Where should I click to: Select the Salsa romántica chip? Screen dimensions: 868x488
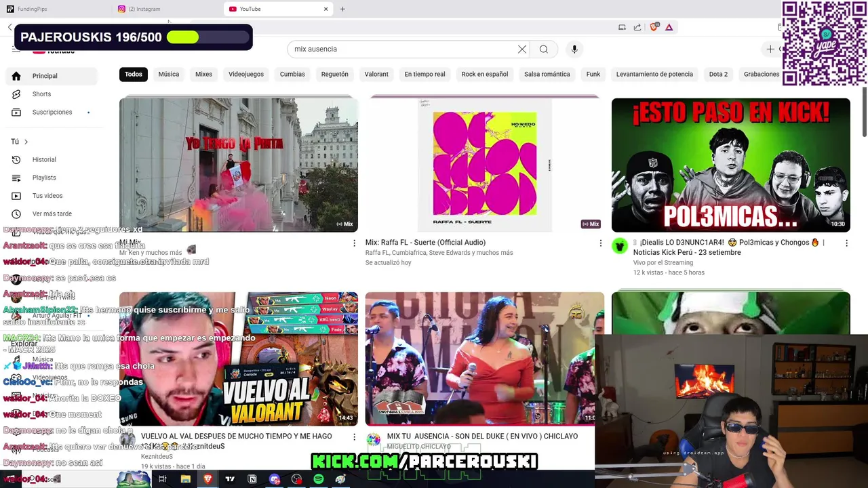[x=547, y=74]
